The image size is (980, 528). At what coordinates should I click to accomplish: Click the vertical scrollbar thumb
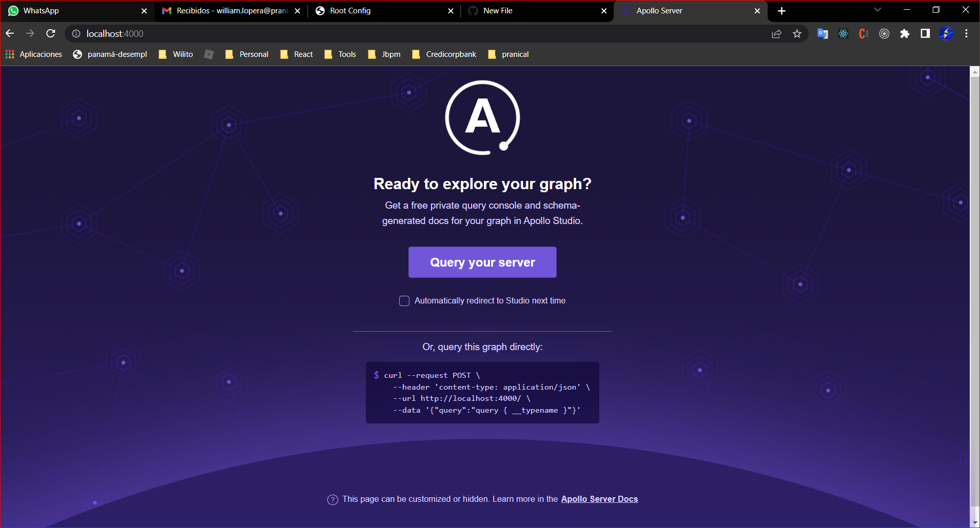tap(975, 292)
